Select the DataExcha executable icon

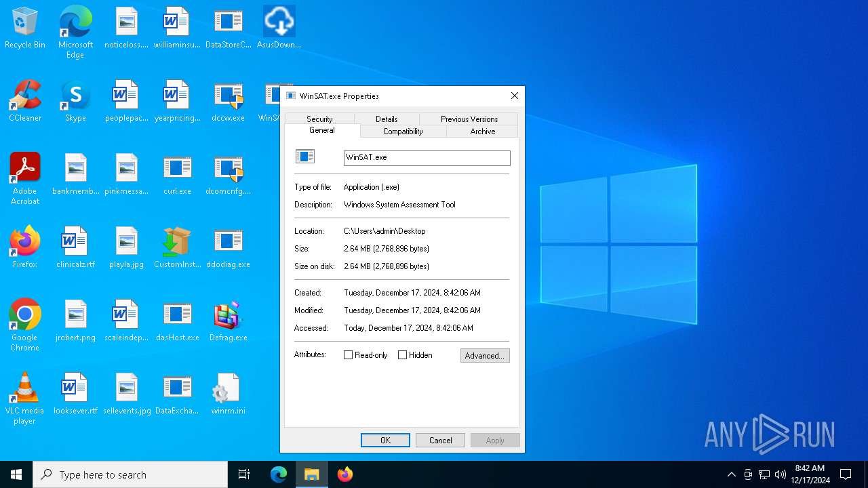pyautogui.click(x=177, y=394)
